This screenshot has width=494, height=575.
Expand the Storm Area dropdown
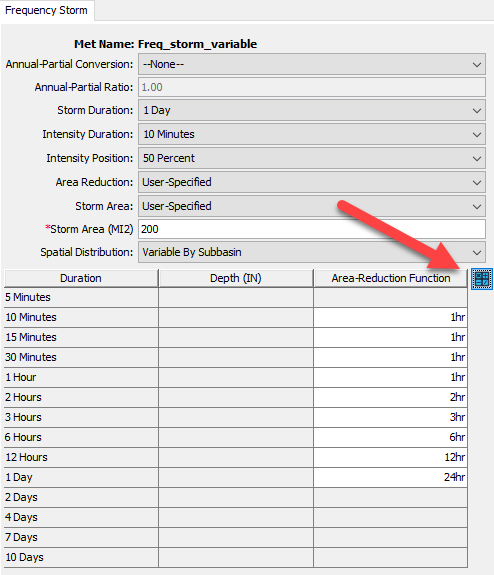point(312,206)
